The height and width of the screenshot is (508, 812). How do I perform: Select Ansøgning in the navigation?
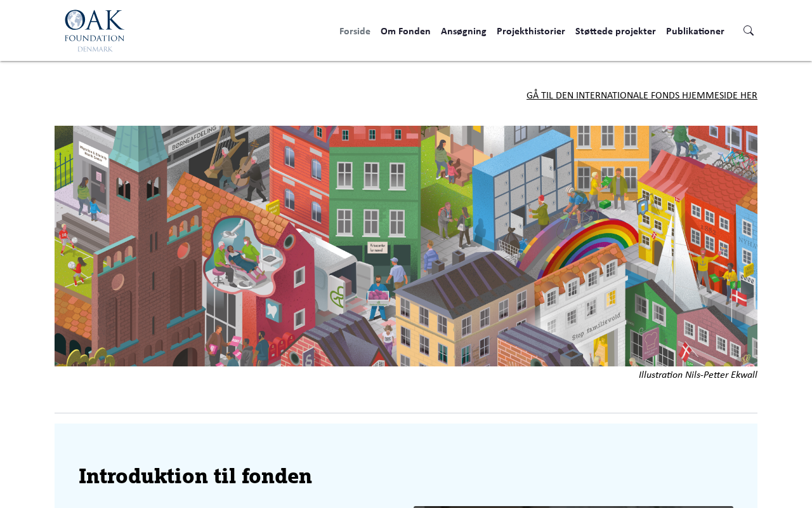(464, 31)
